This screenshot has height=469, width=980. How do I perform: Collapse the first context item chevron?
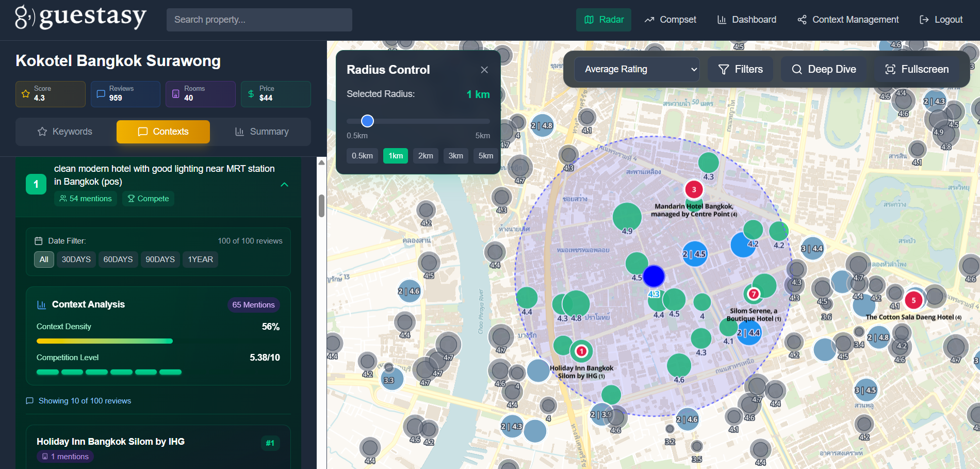(284, 184)
